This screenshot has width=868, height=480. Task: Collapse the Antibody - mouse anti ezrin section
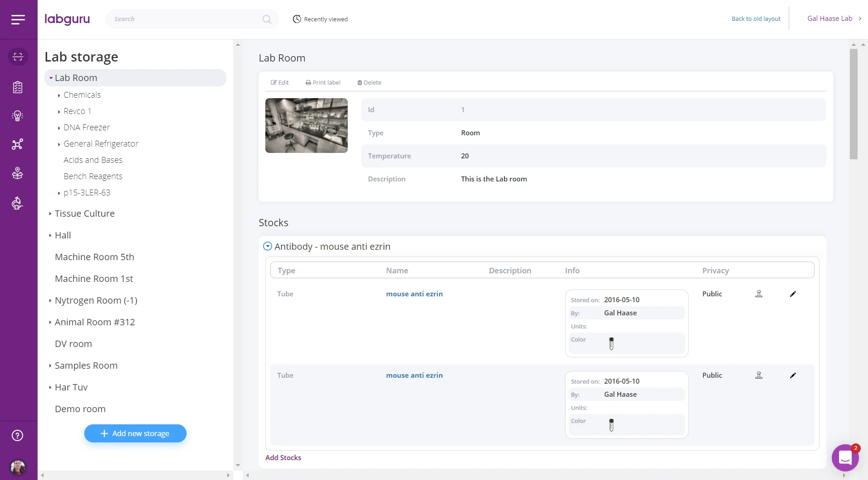(267, 246)
